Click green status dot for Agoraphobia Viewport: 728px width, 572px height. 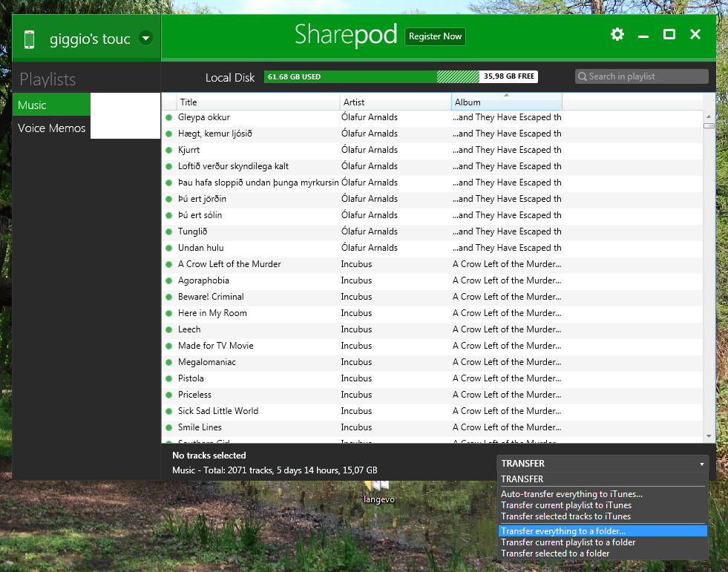(x=169, y=280)
